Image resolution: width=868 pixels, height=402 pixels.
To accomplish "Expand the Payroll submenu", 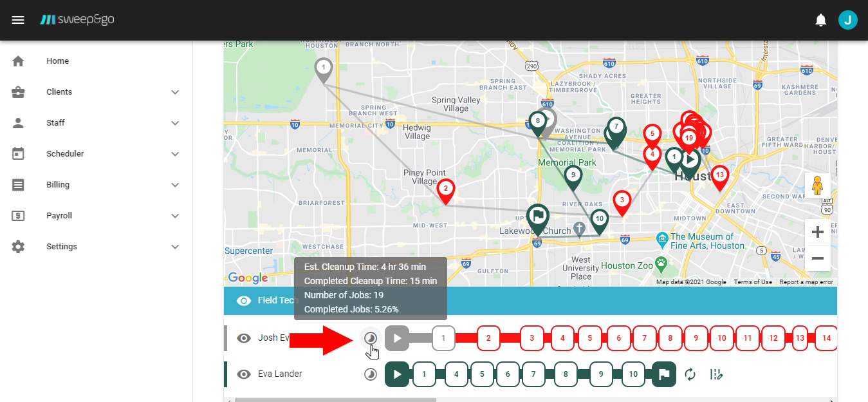I will coord(97,216).
